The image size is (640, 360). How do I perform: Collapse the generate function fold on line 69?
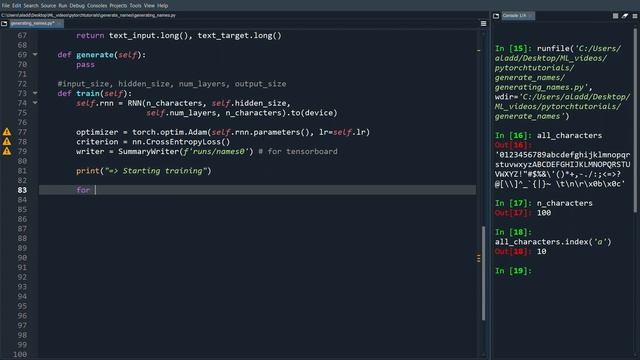[x=35, y=54]
